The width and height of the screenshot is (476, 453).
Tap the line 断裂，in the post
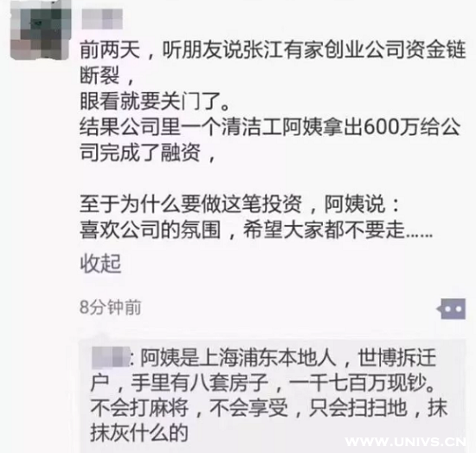[106, 75]
